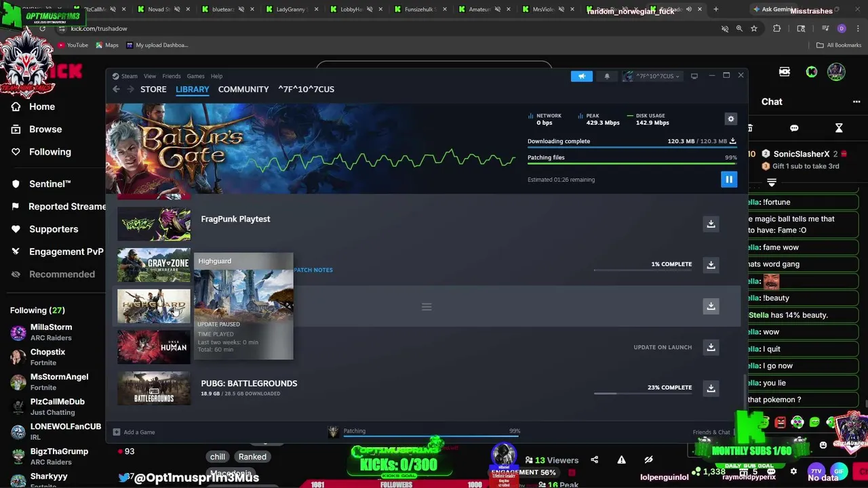868x488 pixels.
Task: Pause the Baldur's Gate patching download
Action: (x=728, y=180)
